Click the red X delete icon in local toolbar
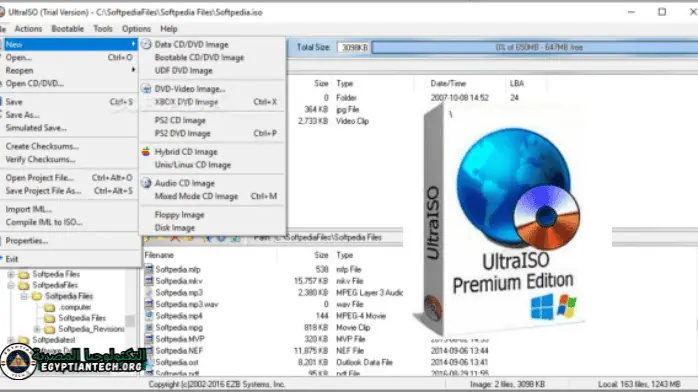Image resolution: width=698 pixels, height=392 pixels. tap(175, 238)
